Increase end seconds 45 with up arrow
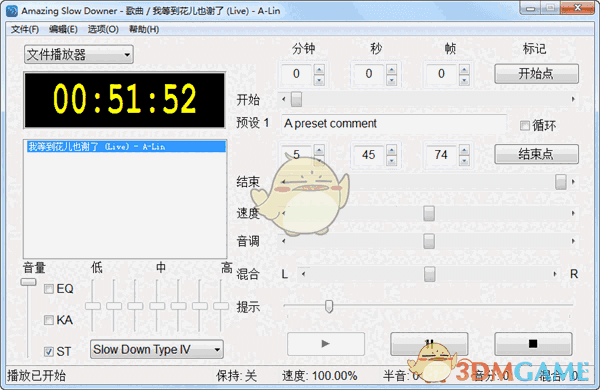This screenshot has height=390, width=600. (x=391, y=150)
